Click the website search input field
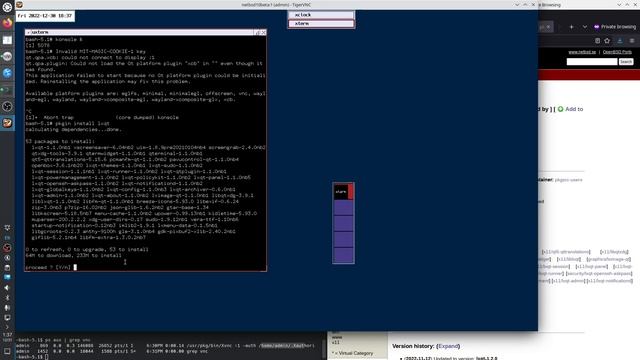Viewport: 640px width, 360px height. [592, 62]
